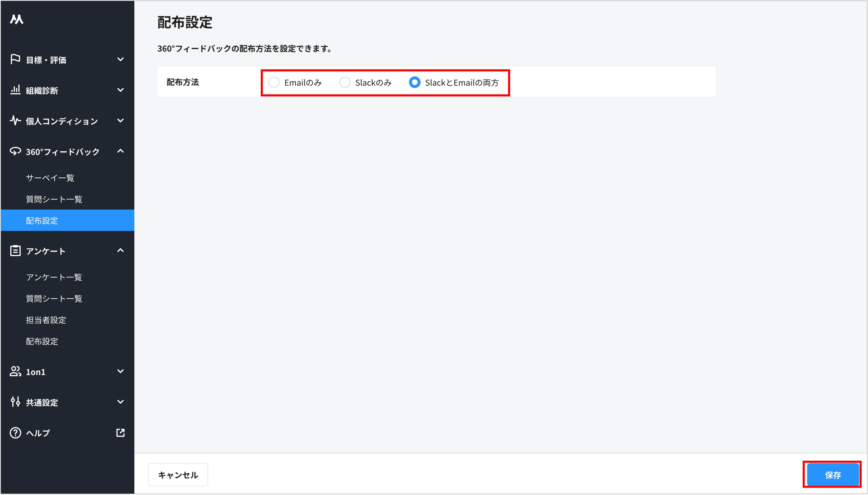Viewport: 868px width, 495px height.
Task: Click the question mark help icon
Action: [x=15, y=433]
